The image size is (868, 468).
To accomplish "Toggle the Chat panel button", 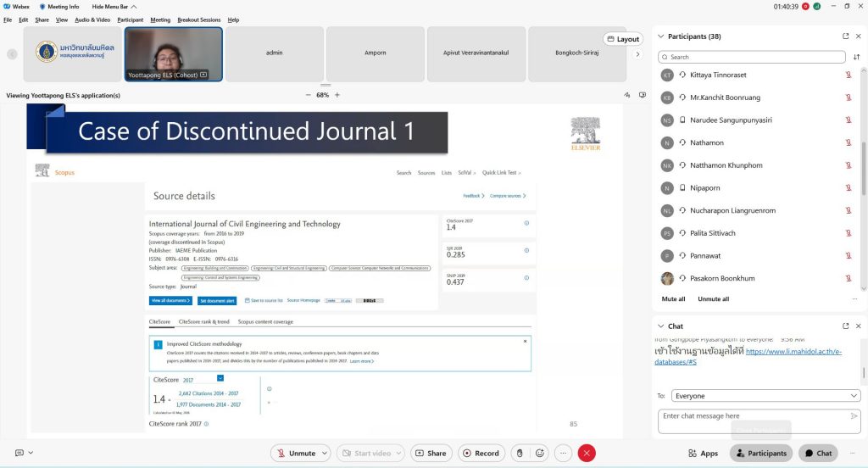I will 818,454.
